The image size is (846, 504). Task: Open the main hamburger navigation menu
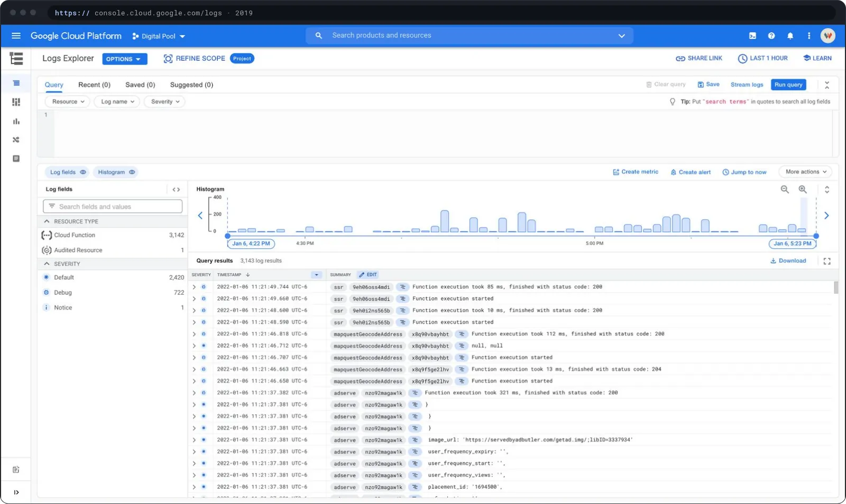[16, 36]
